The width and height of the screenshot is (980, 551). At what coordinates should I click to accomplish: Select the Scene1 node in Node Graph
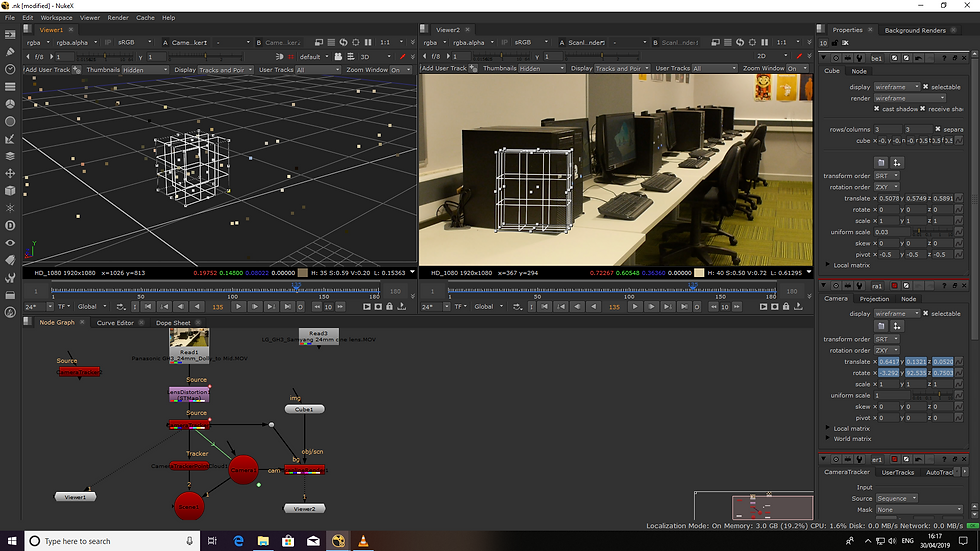click(x=189, y=507)
